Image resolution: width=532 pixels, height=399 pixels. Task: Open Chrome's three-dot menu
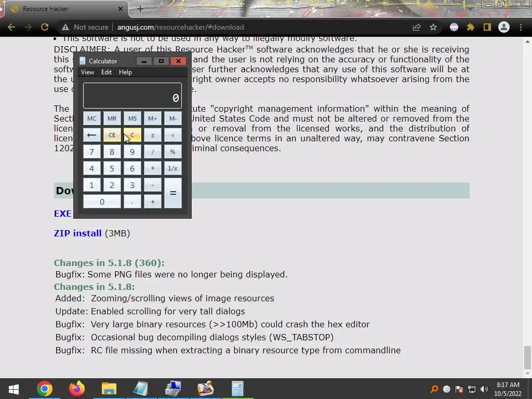pos(521,27)
